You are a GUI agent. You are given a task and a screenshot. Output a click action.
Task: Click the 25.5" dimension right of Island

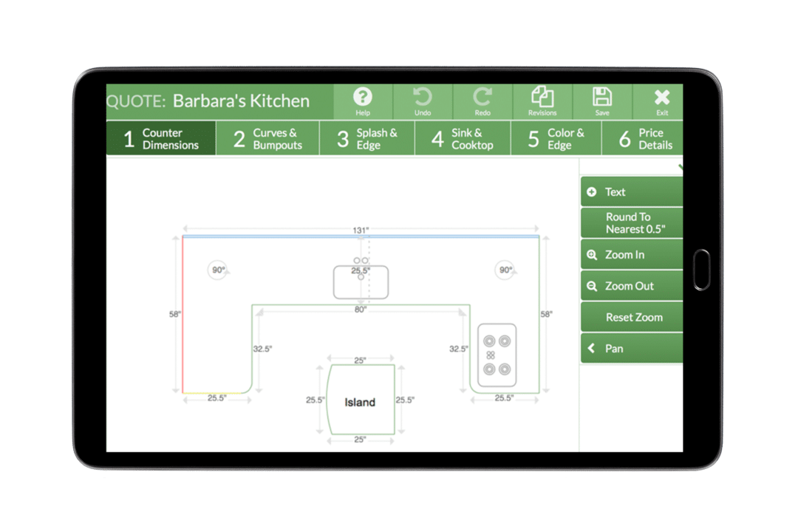point(405,400)
